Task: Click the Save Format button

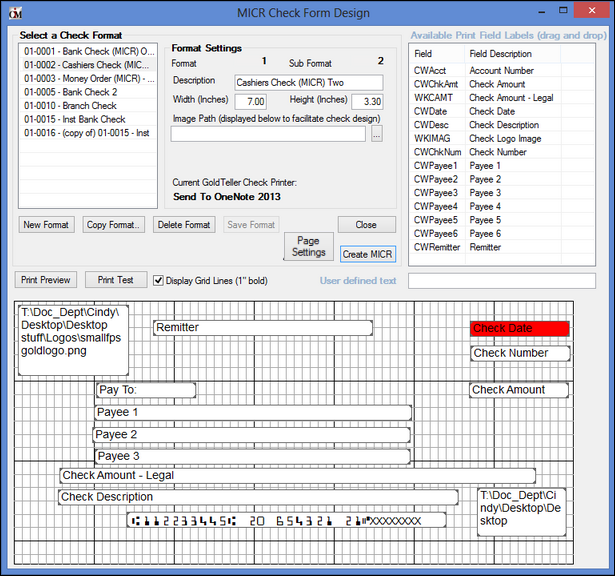Action: (x=251, y=225)
